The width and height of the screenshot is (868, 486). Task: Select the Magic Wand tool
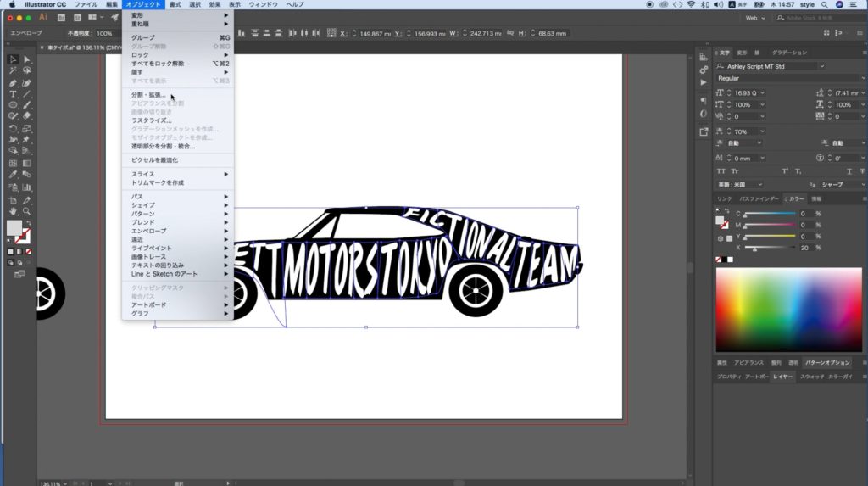pos(13,71)
